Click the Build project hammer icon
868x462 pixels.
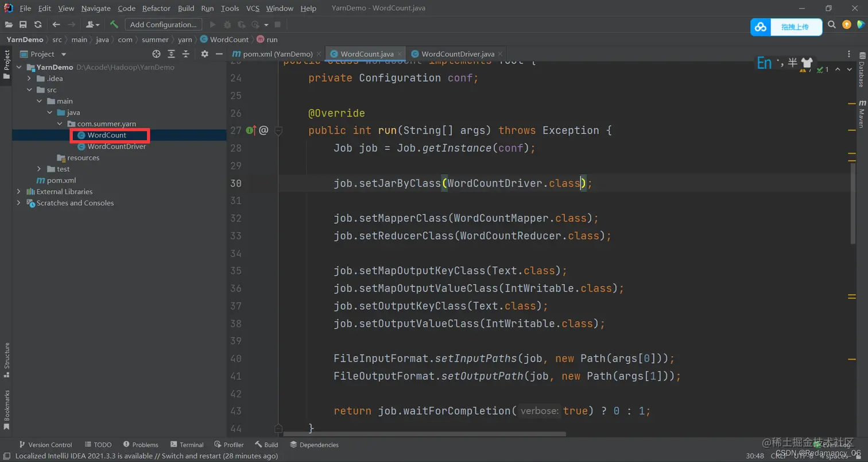(x=114, y=25)
